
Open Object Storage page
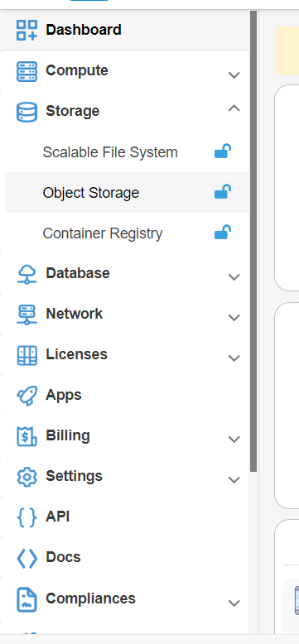tap(91, 193)
